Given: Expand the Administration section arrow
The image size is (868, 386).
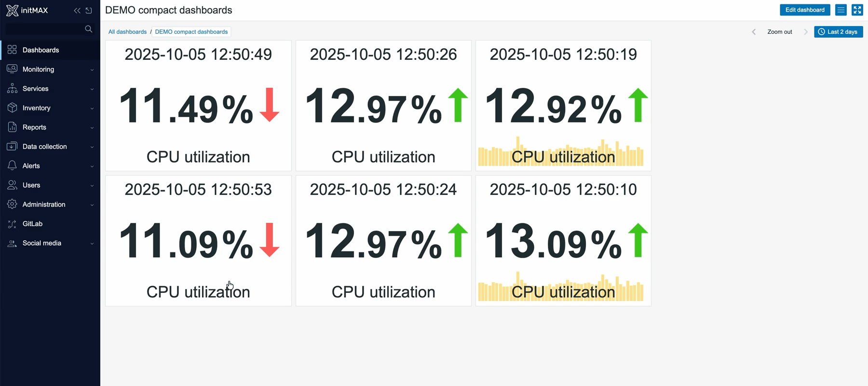Looking at the screenshot, I should click(92, 205).
